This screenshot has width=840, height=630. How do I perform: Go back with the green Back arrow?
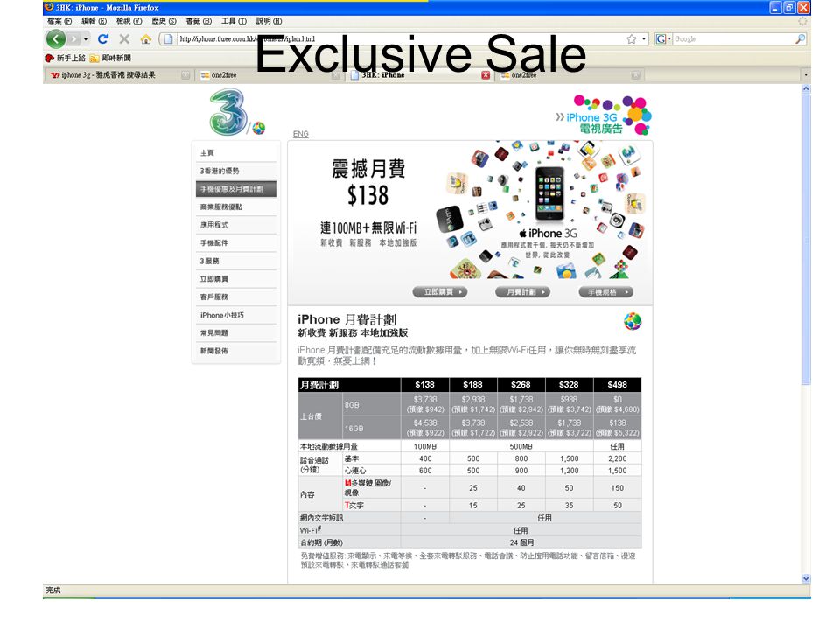tap(56, 39)
